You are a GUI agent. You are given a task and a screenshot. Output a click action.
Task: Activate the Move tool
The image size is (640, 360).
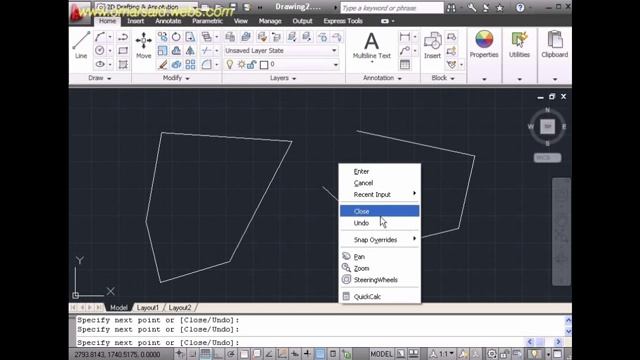(x=144, y=45)
